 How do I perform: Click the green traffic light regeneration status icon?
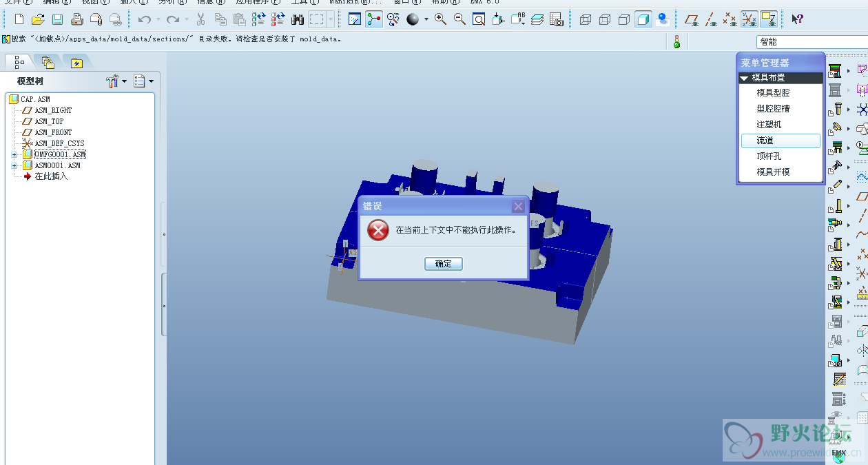[x=676, y=41]
